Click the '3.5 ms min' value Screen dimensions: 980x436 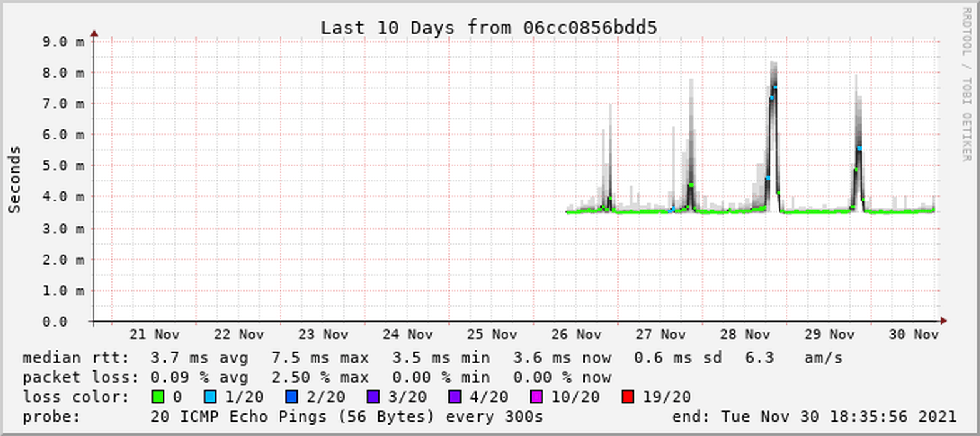442,358
